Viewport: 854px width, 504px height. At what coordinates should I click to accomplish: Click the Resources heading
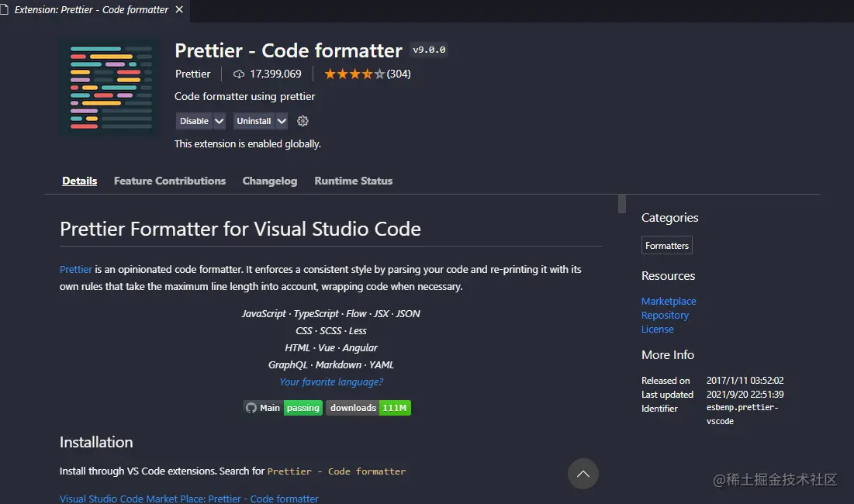click(668, 276)
